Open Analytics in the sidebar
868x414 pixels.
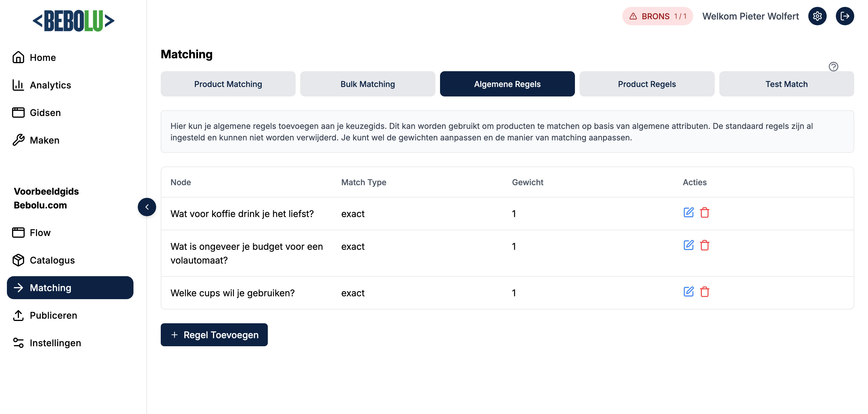50,85
